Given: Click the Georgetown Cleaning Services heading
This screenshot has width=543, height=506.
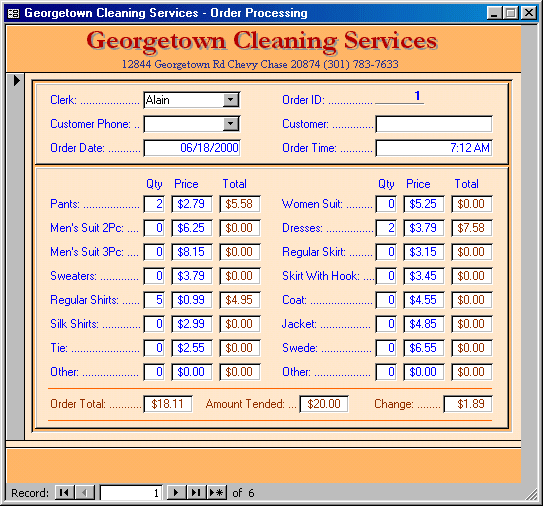Looking at the screenshot, I should click(262, 41).
